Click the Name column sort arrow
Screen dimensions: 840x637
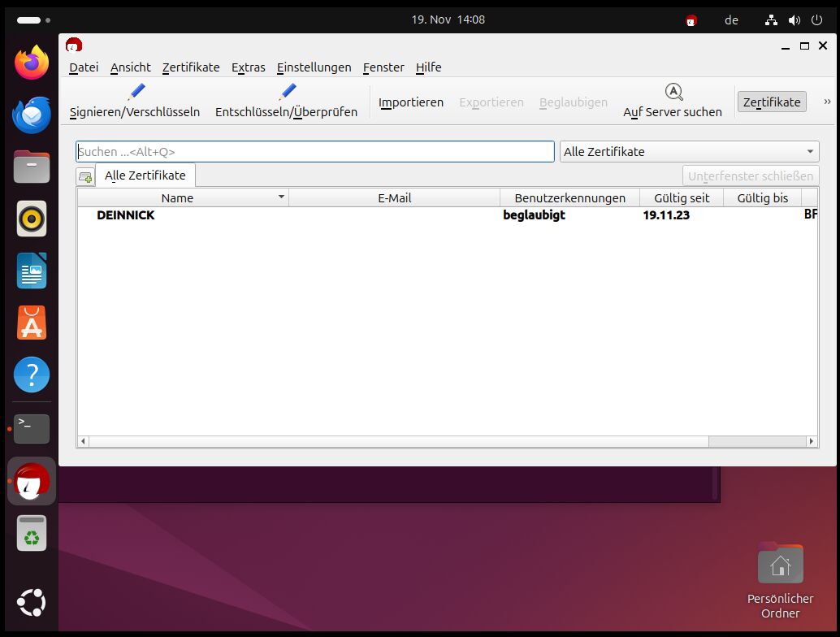coord(281,197)
